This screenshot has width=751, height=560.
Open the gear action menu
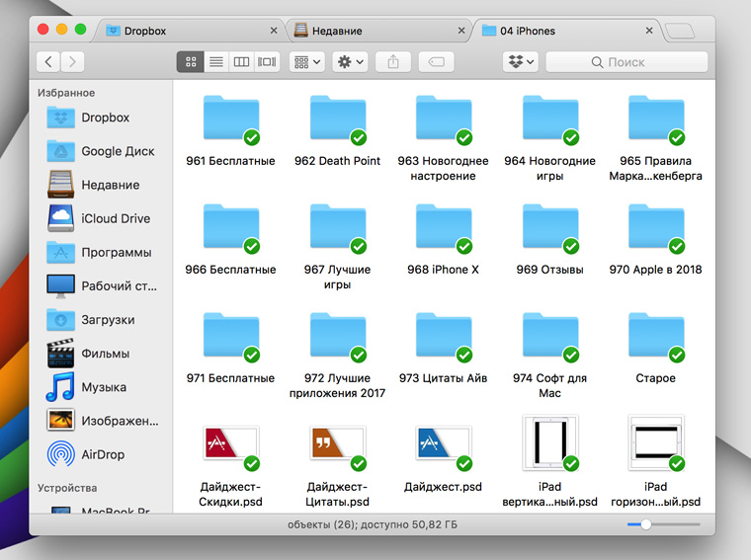click(350, 62)
